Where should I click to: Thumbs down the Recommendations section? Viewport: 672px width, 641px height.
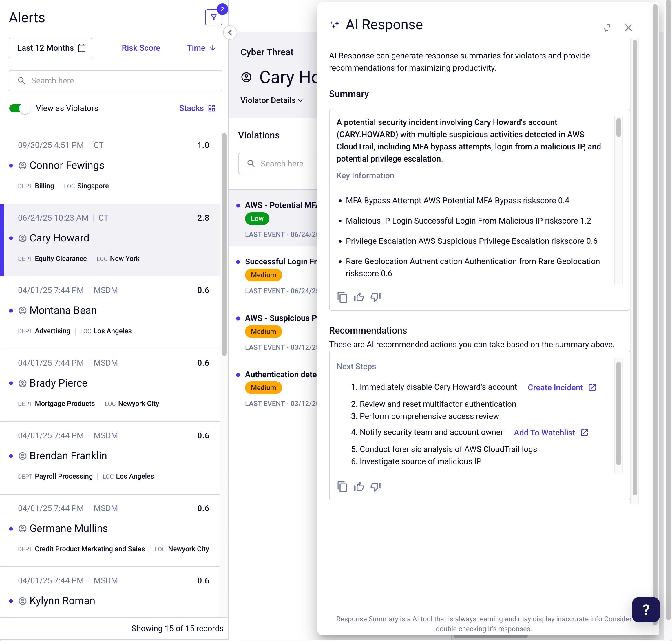click(375, 487)
